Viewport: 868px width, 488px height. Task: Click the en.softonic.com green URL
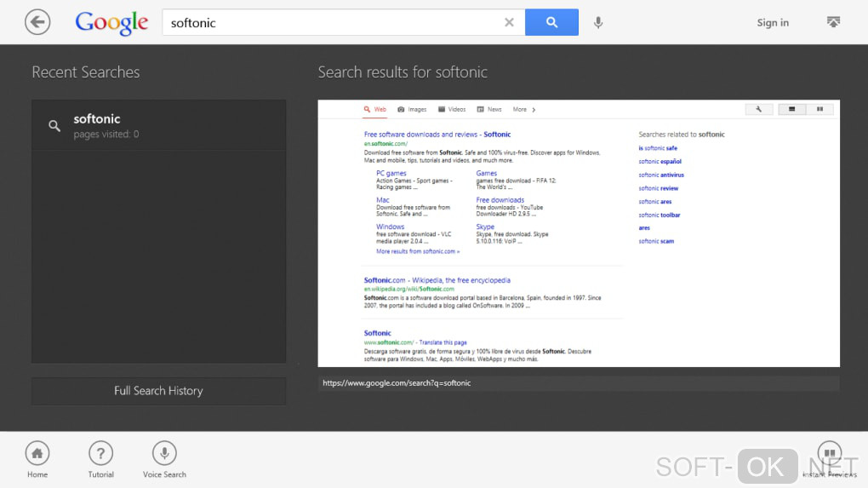pyautogui.click(x=385, y=144)
